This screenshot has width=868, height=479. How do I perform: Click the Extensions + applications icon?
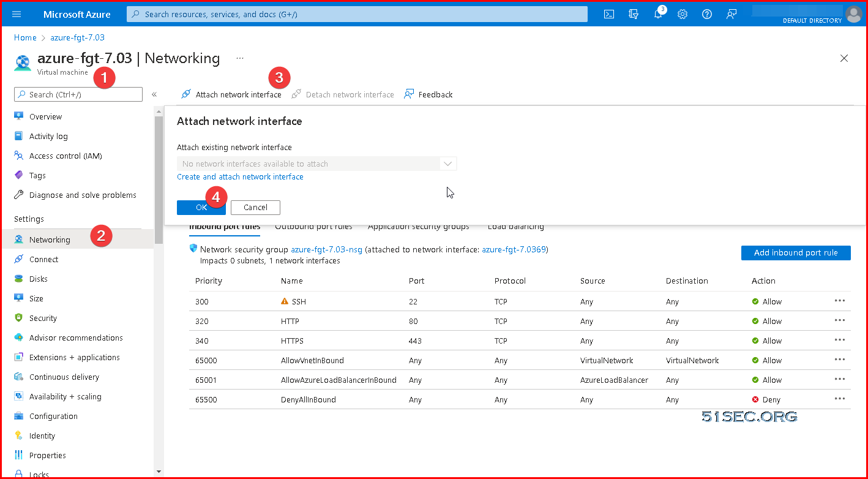pos(18,357)
